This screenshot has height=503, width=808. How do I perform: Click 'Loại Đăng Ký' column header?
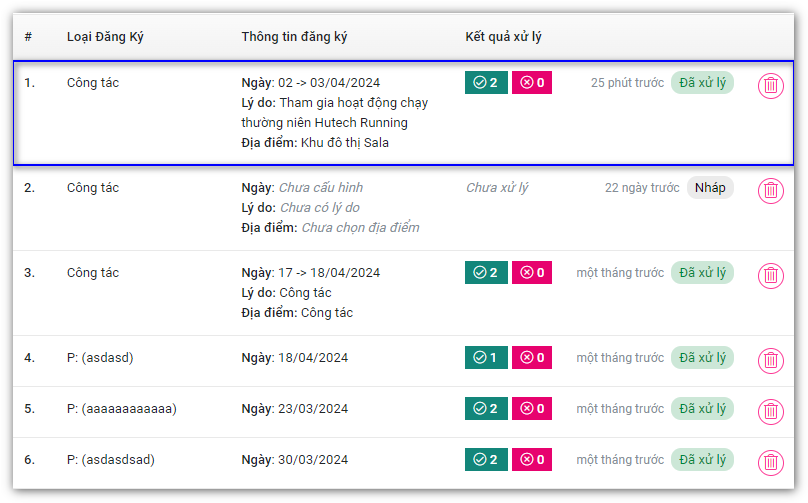point(105,37)
